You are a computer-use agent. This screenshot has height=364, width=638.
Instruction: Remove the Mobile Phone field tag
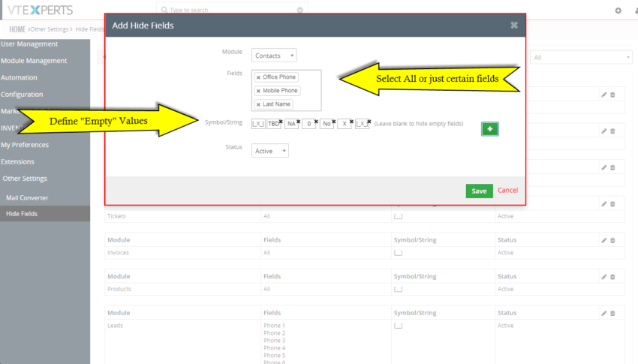tap(258, 91)
